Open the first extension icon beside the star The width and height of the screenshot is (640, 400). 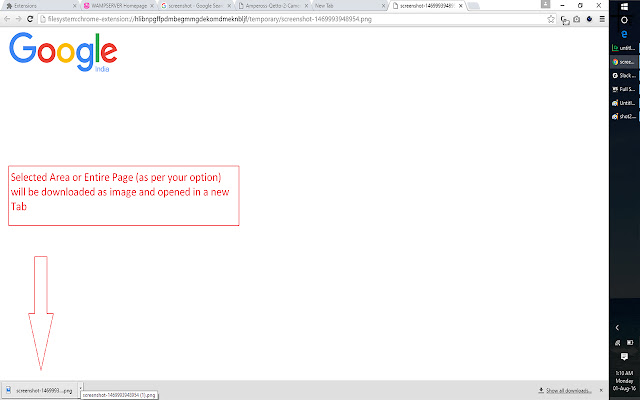point(565,20)
